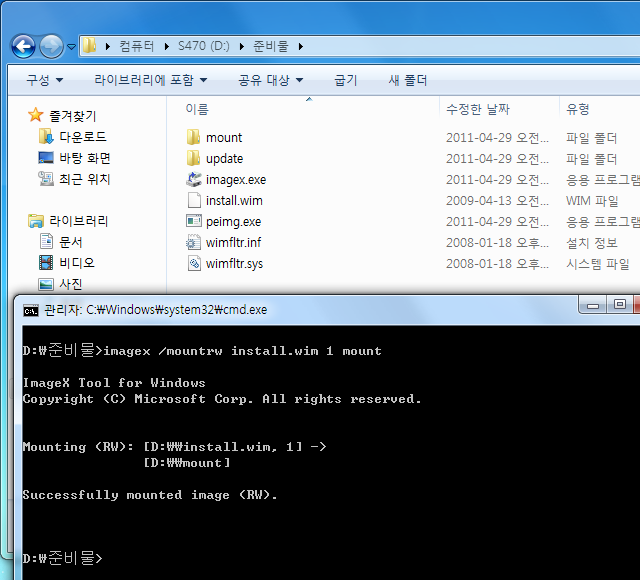Click the 최근 위치 icon
Image resolution: width=640 pixels, height=580 pixels.
[46, 178]
